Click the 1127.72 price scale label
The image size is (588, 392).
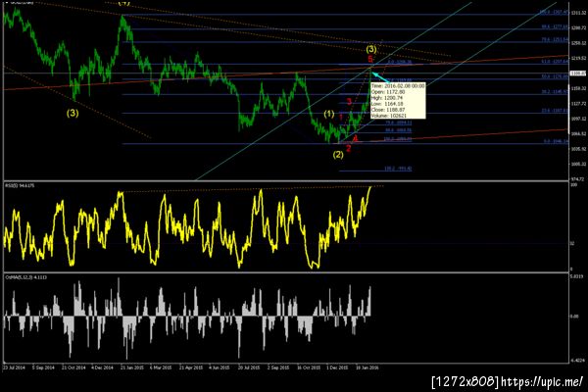click(578, 104)
